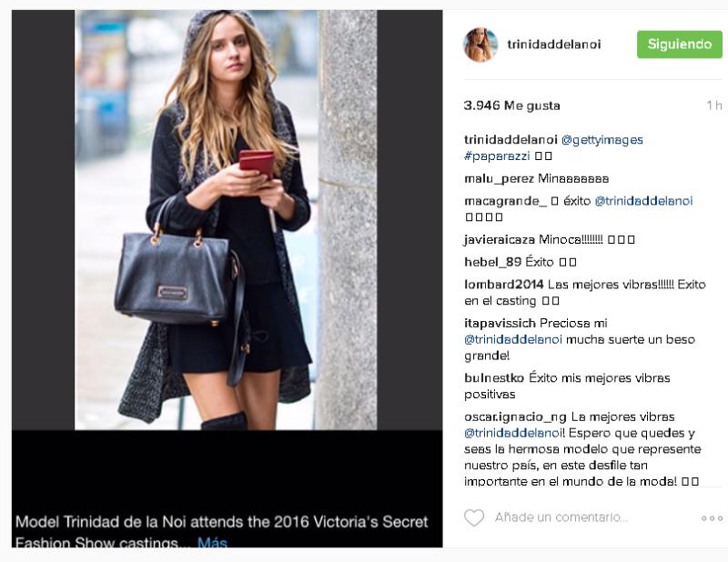Image resolution: width=728 pixels, height=562 pixels.
Task: Click the Añade un comentario field
Action: (561, 517)
